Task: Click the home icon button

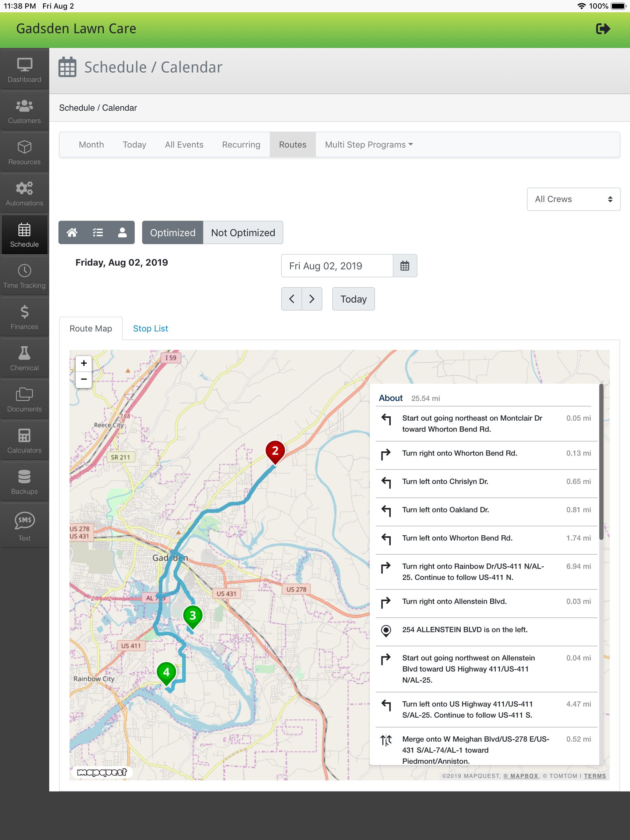Action: tap(72, 232)
